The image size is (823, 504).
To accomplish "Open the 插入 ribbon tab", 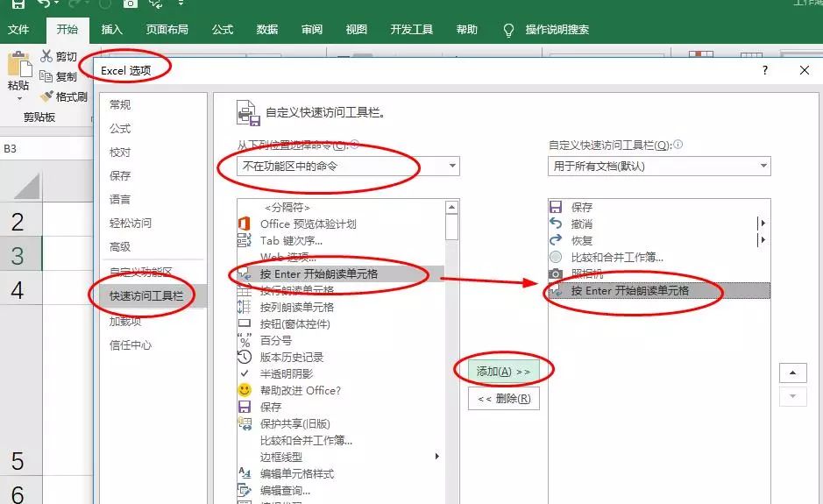I will [112, 29].
